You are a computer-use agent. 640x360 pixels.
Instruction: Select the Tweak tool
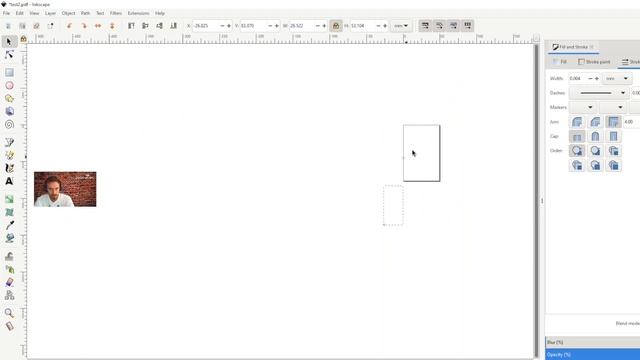(x=9, y=256)
